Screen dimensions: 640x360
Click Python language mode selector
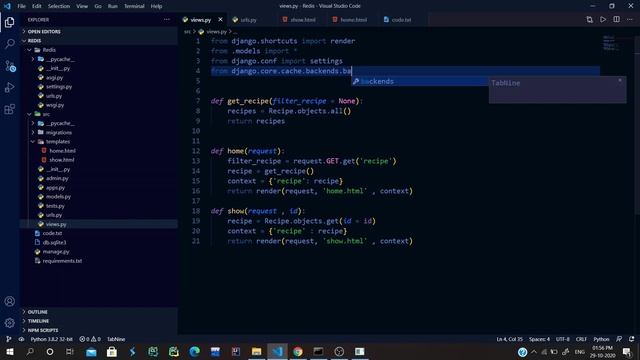point(601,339)
